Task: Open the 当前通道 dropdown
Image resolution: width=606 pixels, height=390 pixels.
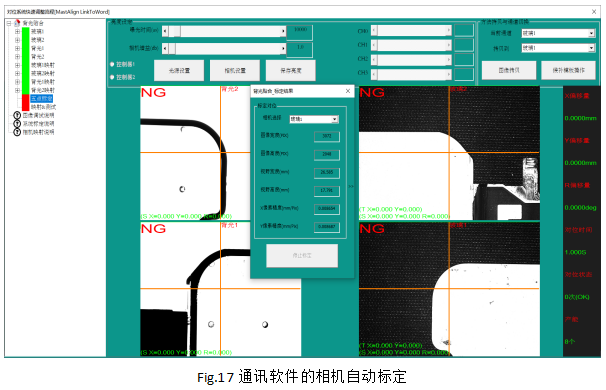Action: pos(558,34)
